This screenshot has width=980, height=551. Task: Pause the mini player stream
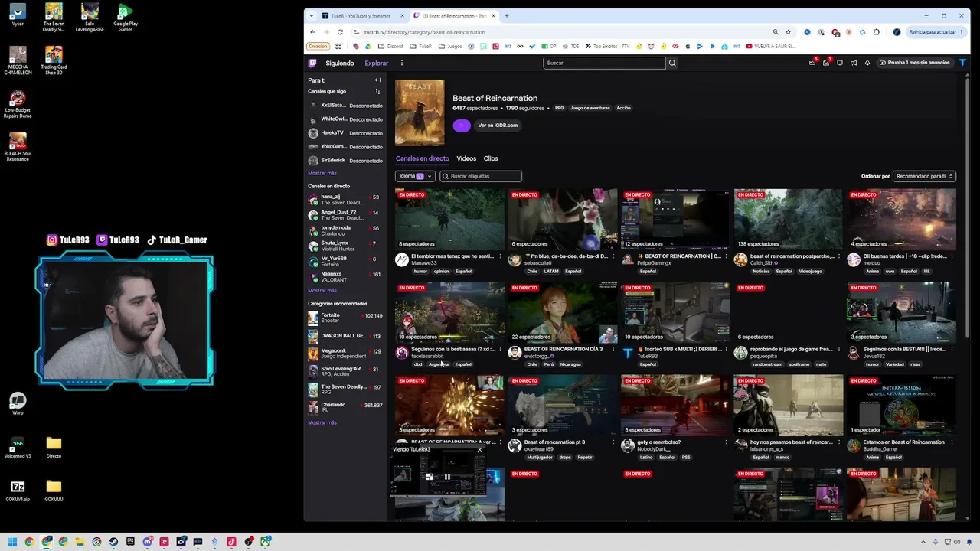click(x=447, y=477)
